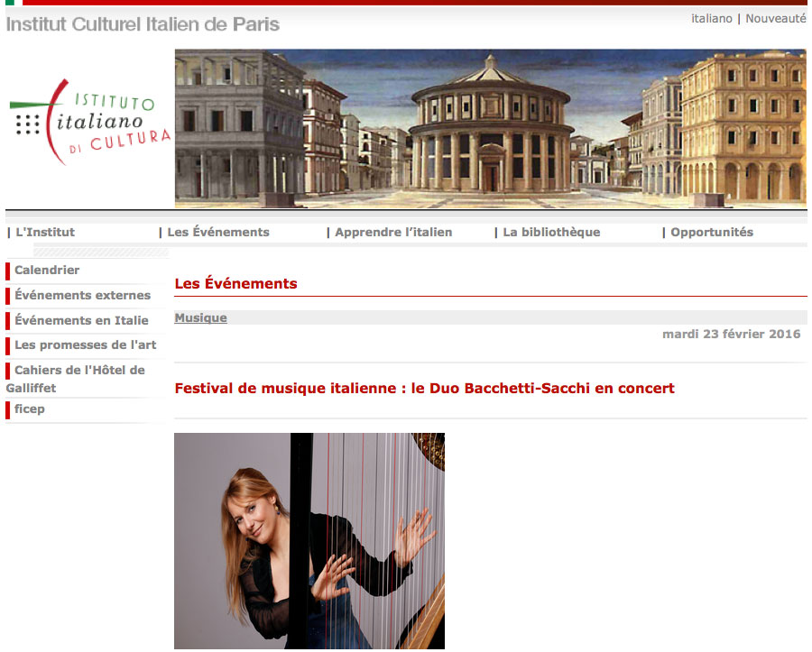
Task: Click the red Les Événements page heading
Action: pos(235,283)
